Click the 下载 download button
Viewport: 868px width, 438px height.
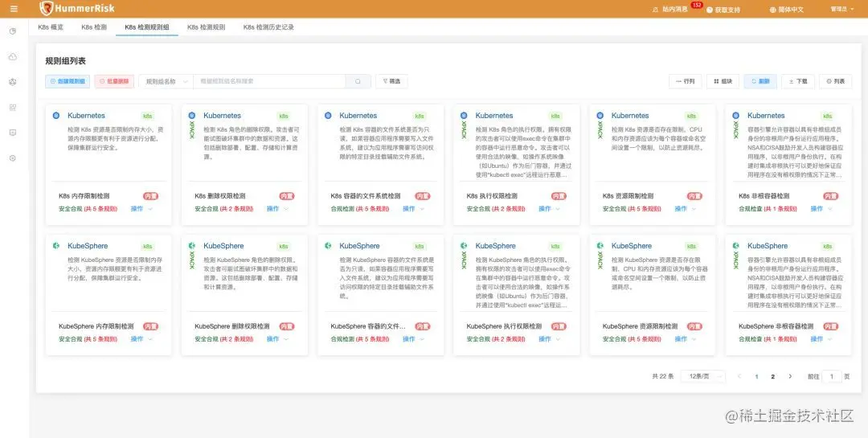click(x=798, y=81)
